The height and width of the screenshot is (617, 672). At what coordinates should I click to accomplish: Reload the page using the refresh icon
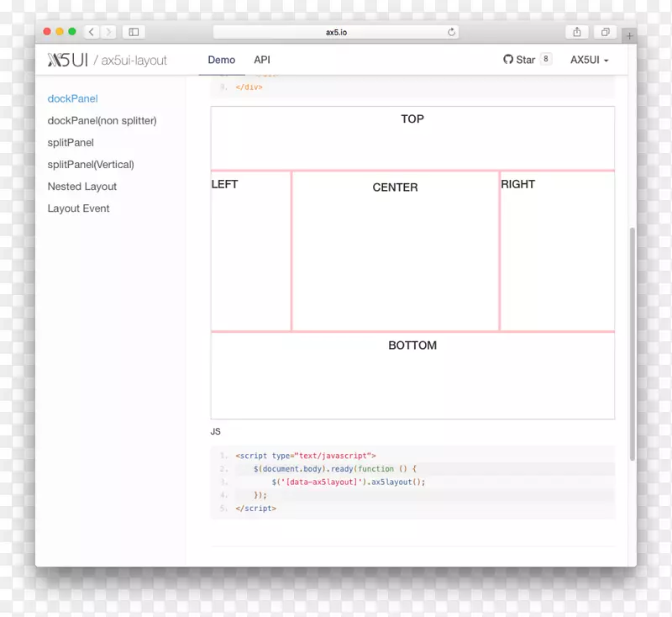[451, 32]
